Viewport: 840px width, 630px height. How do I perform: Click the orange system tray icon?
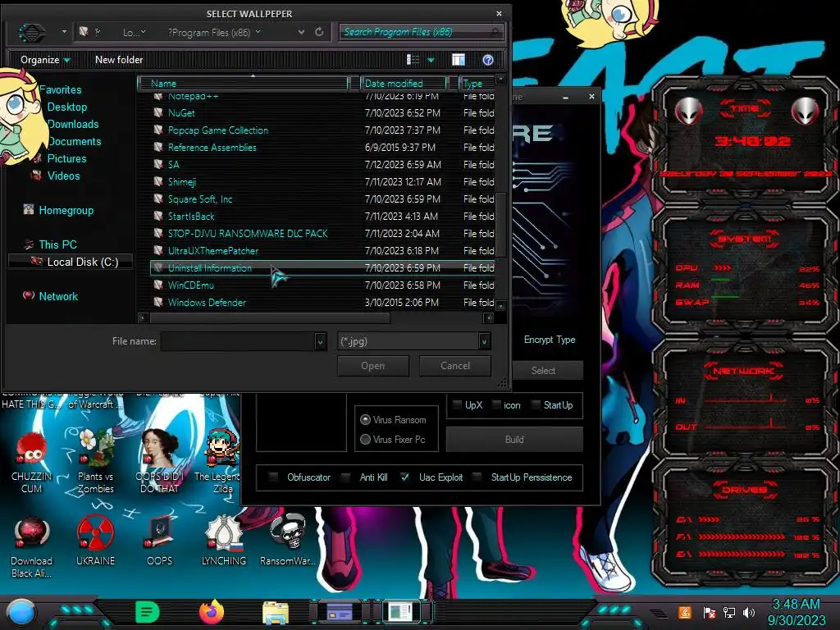point(685,612)
